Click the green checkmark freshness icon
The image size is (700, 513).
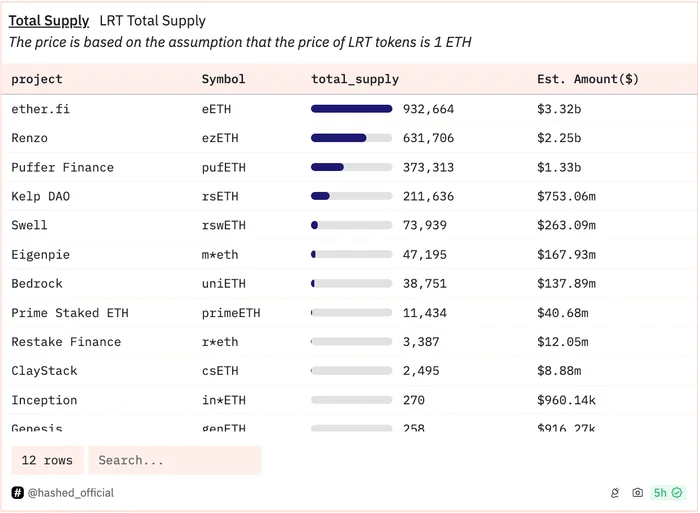click(x=677, y=492)
